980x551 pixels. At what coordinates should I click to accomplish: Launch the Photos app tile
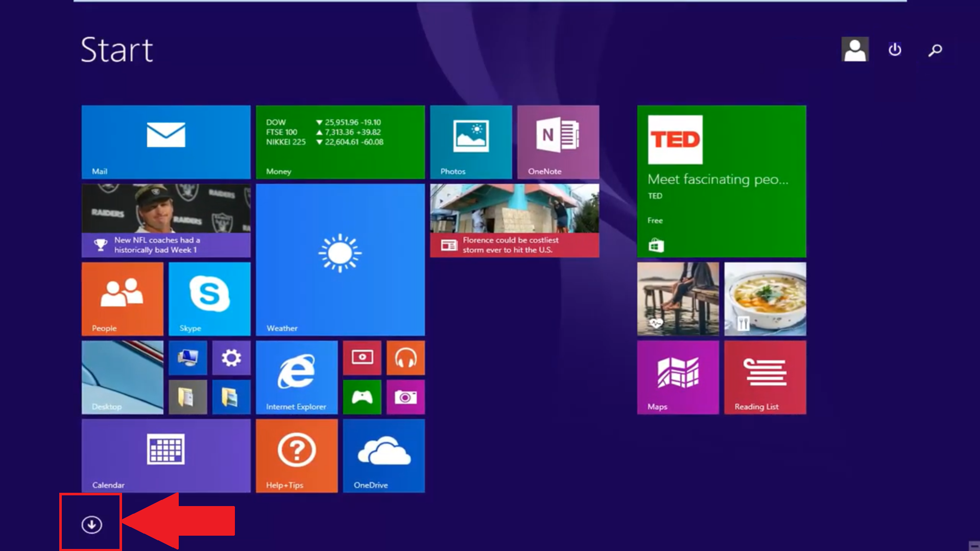pos(471,142)
